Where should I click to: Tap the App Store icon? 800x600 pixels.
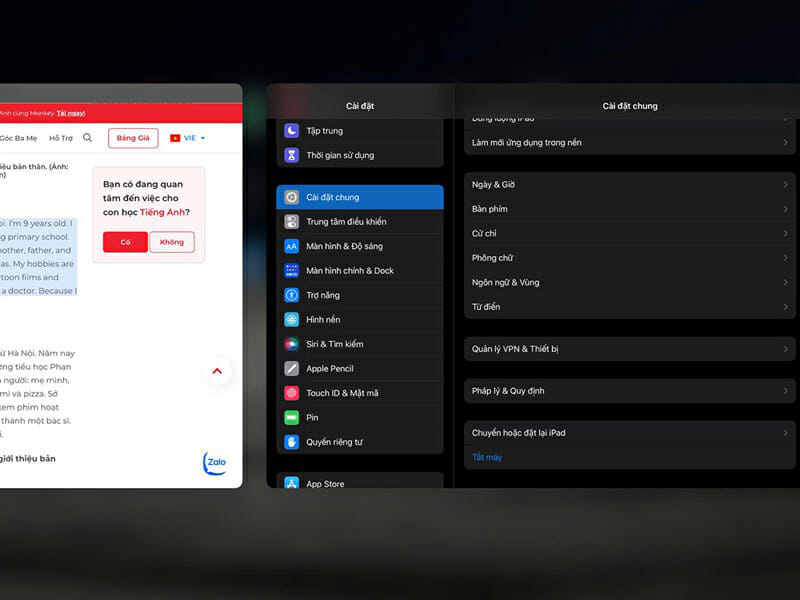291,484
